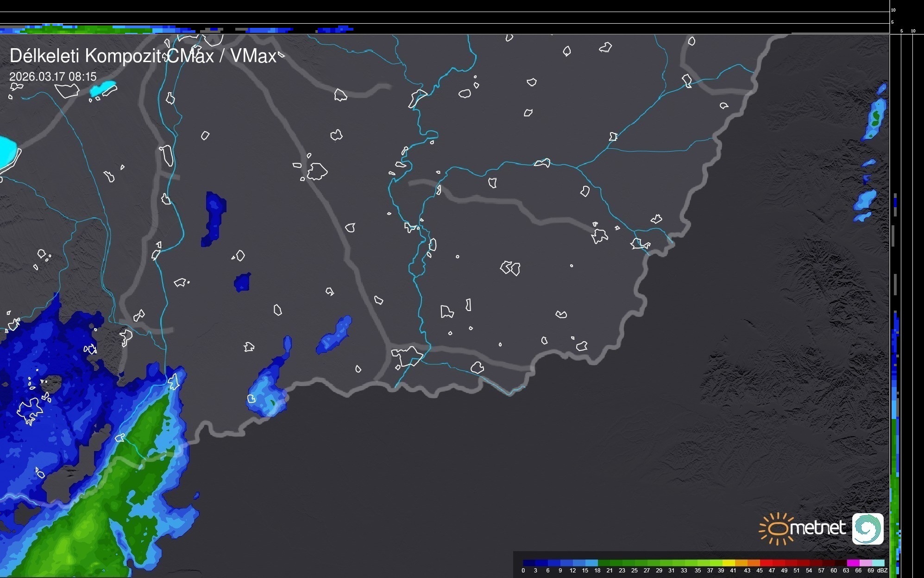Pick the yellow 39 dBZ legend swatch
924x578 pixels.
pyautogui.click(x=729, y=563)
